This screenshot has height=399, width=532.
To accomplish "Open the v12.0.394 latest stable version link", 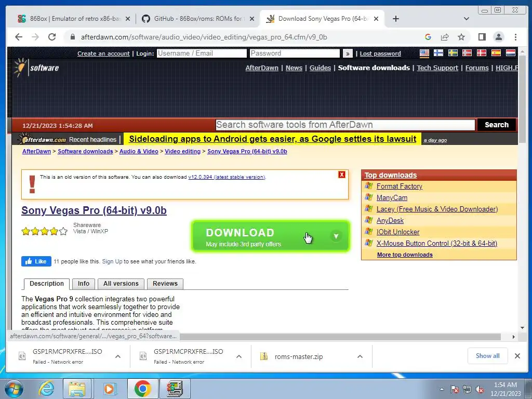I will (227, 177).
